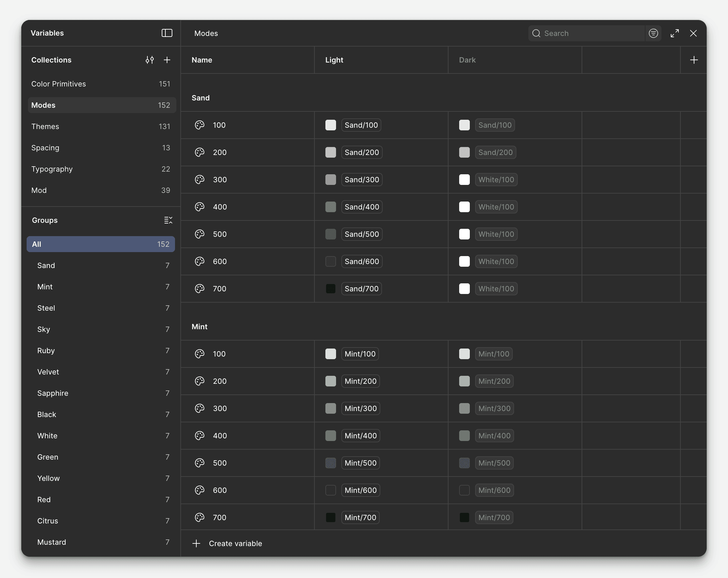Add a new mode column
This screenshot has height=578, width=728.
(x=693, y=60)
